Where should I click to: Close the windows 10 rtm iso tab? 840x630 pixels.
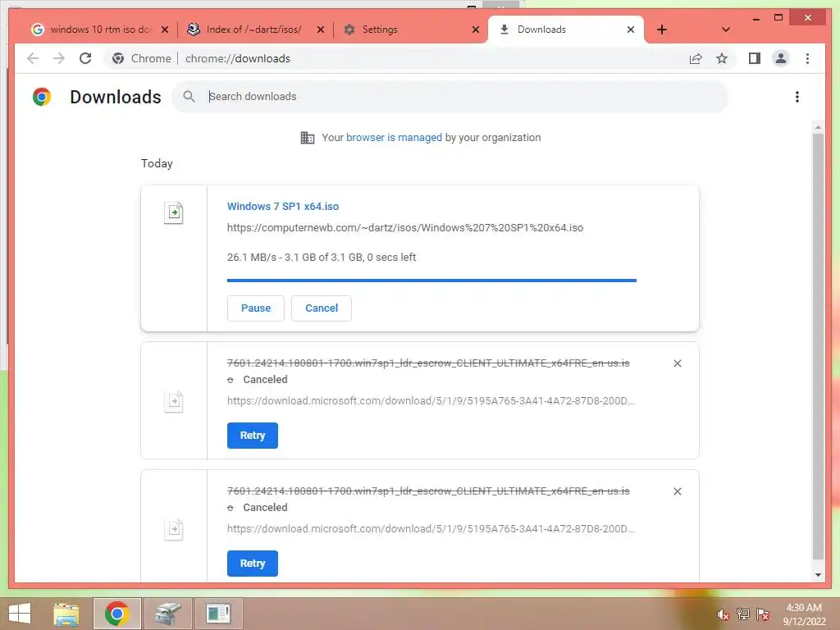click(165, 30)
